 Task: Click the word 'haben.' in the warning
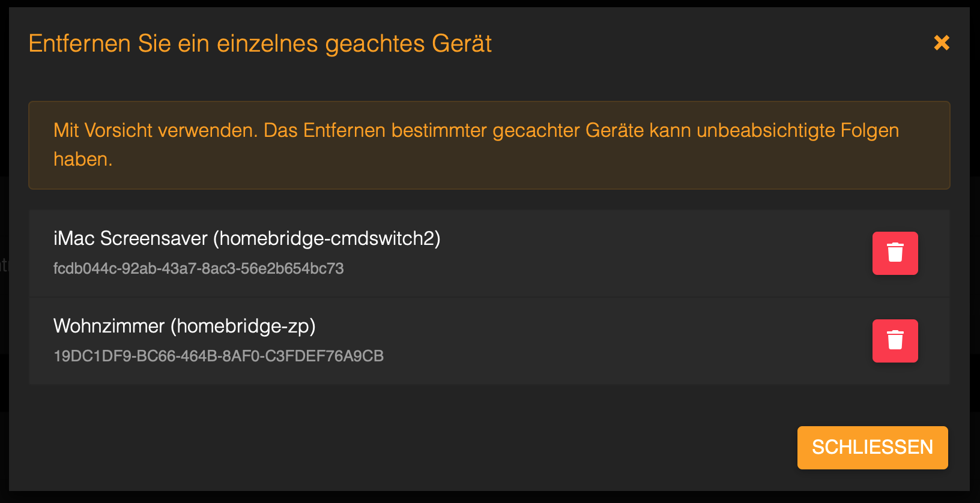coord(83,159)
